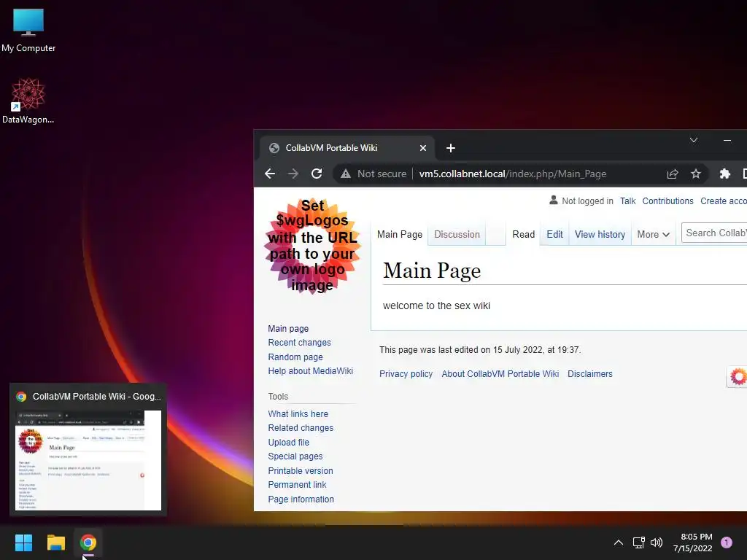Open the Disclaimers link
Screen dimensions: 747x560
pyautogui.click(x=589, y=374)
